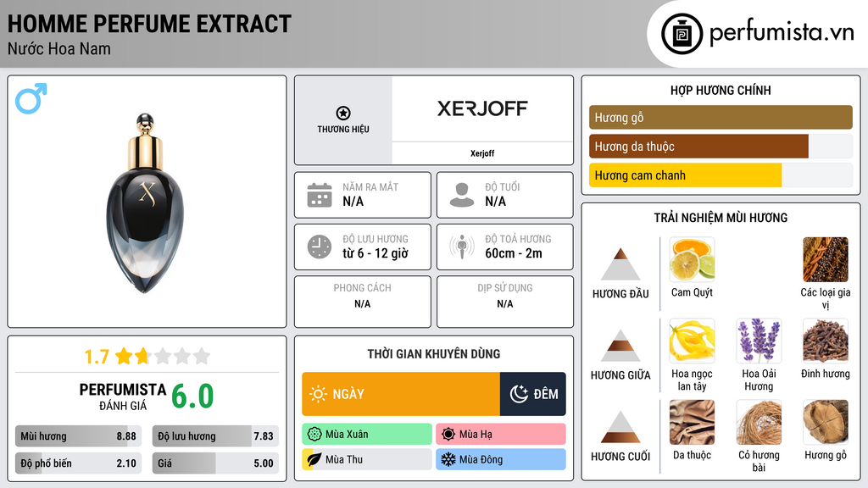Click the star brand icon
Image resolution: width=868 pixels, height=488 pixels.
tap(343, 113)
